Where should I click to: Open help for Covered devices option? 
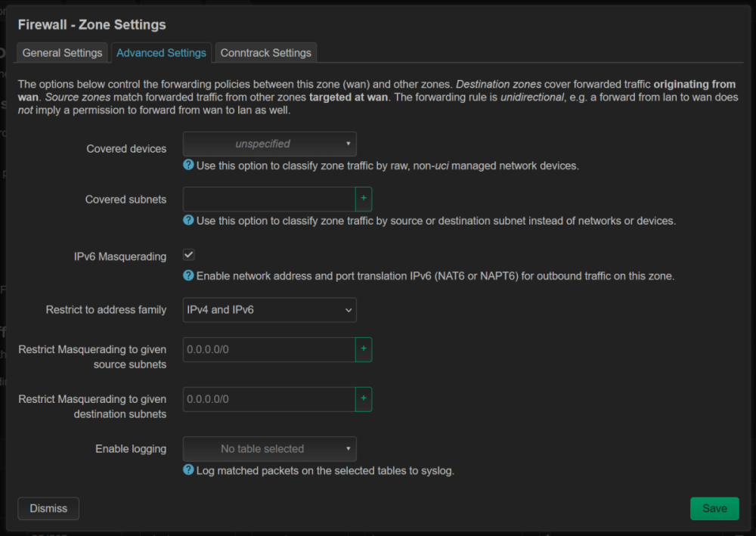click(187, 165)
